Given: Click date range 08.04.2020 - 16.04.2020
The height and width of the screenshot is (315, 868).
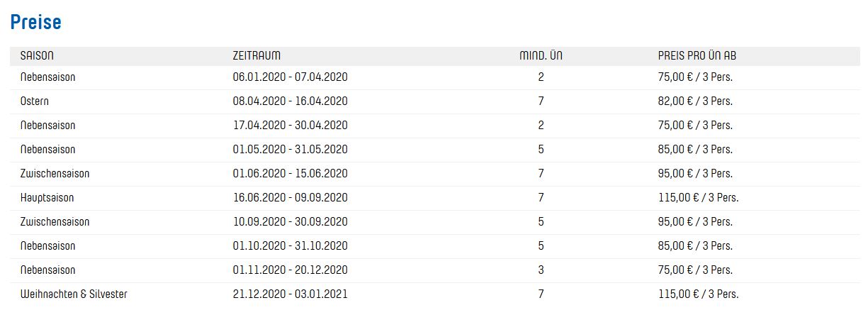Looking at the screenshot, I should (290, 101).
